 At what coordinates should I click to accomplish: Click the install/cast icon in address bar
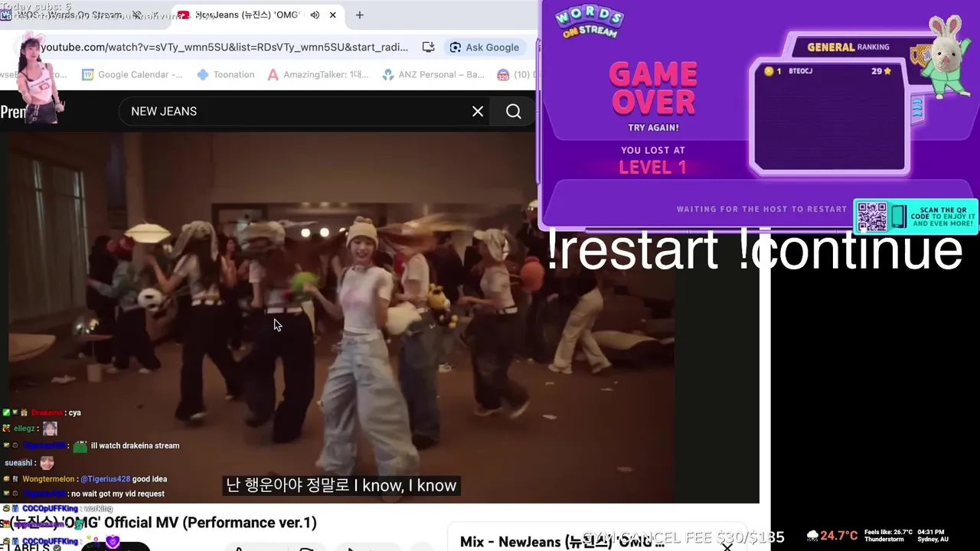[x=429, y=47]
